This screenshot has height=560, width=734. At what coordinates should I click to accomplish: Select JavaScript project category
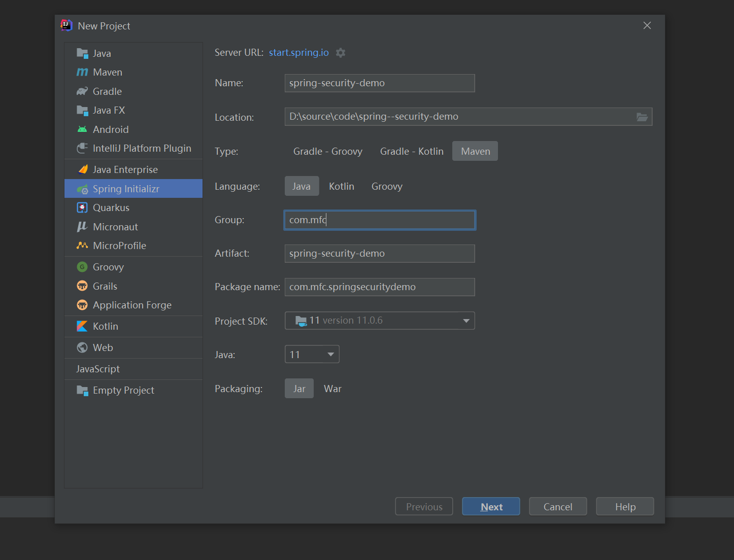(134, 369)
